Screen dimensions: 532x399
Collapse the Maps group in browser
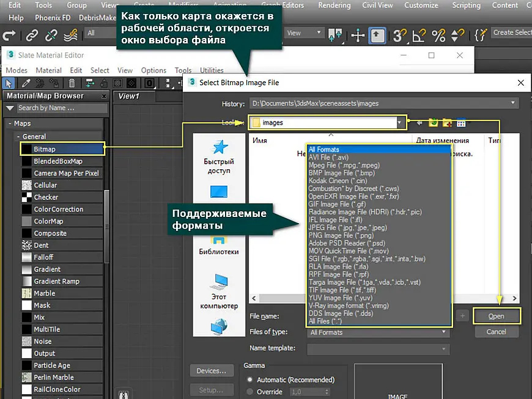pyautogui.click(x=10, y=123)
